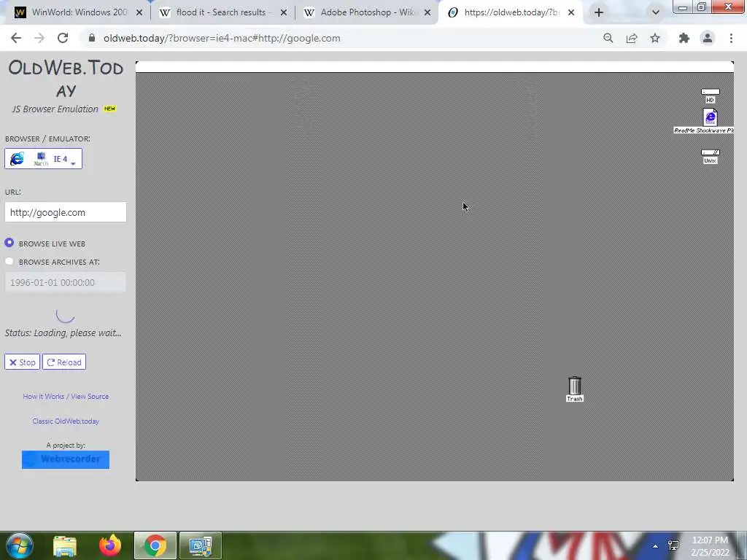Screen dimensions: 747x560
Task: Open the Windows Start orb
Action: [19, 545]
